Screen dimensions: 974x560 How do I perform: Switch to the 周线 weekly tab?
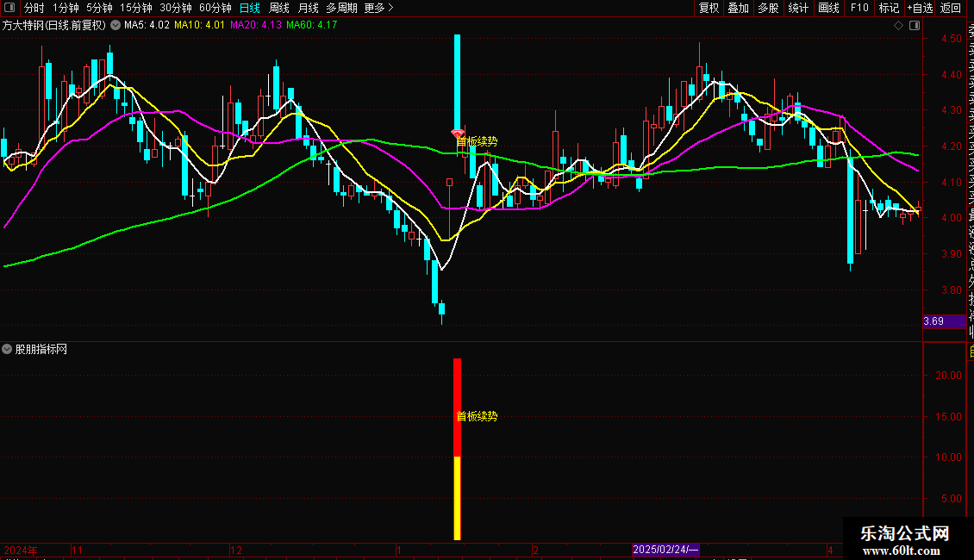[x=279, y=8]
